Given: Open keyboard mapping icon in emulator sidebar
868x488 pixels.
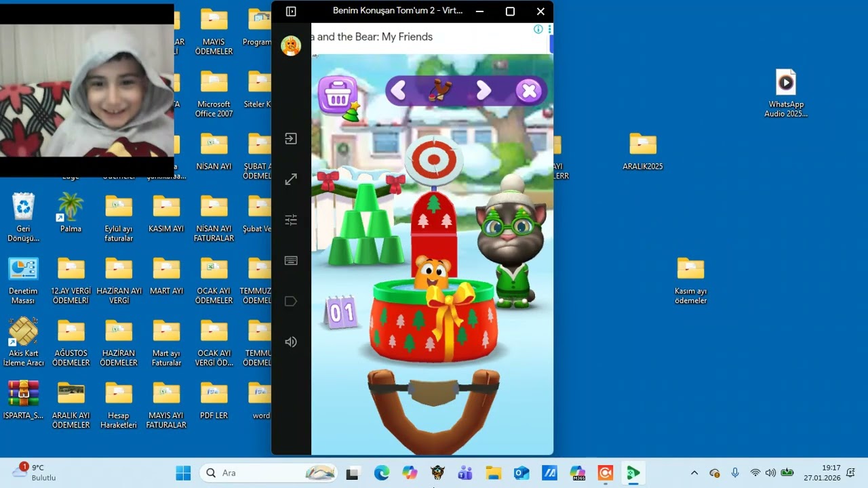Looking at the screenshot, I should (291, 261).
